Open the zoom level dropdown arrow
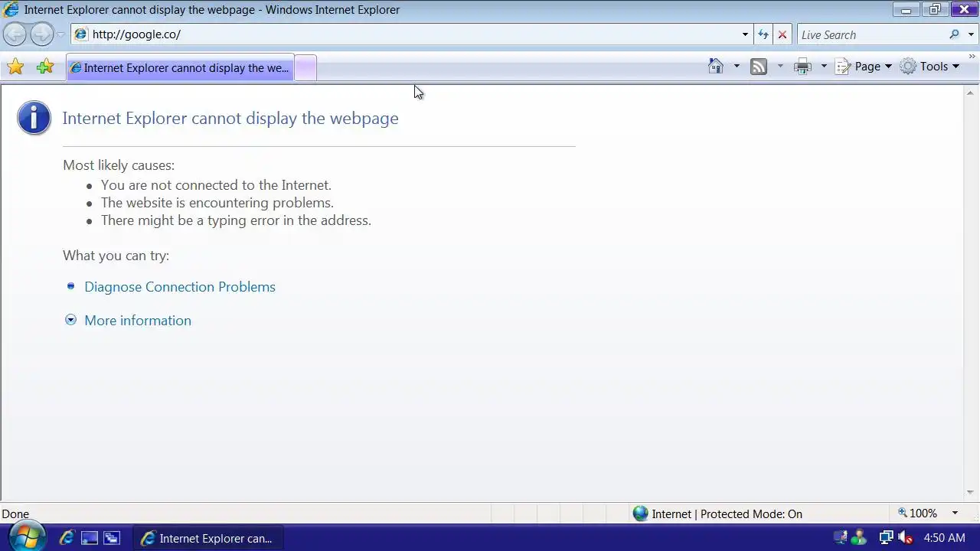Image resolution: width=980 pixels, height=551 pixels. (x=955, y=514)
